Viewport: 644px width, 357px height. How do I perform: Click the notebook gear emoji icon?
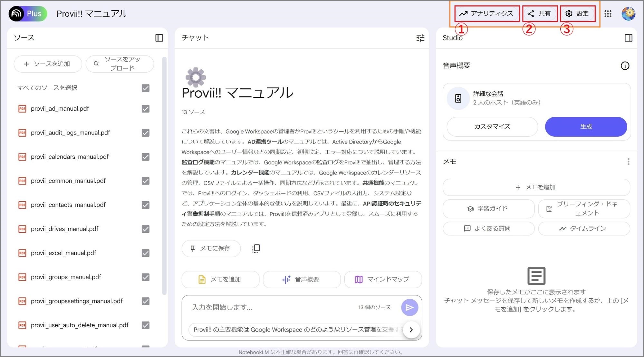tap(196, 77)
